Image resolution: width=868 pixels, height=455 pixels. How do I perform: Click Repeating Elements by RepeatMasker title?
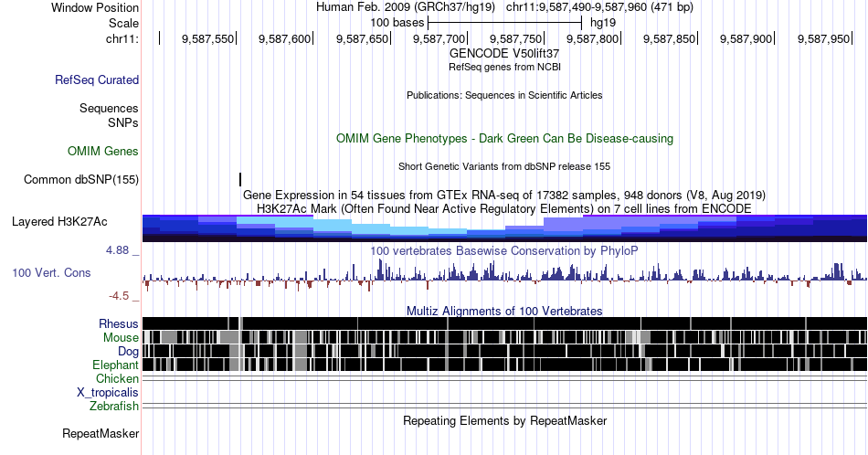click(x=504, y=420)
